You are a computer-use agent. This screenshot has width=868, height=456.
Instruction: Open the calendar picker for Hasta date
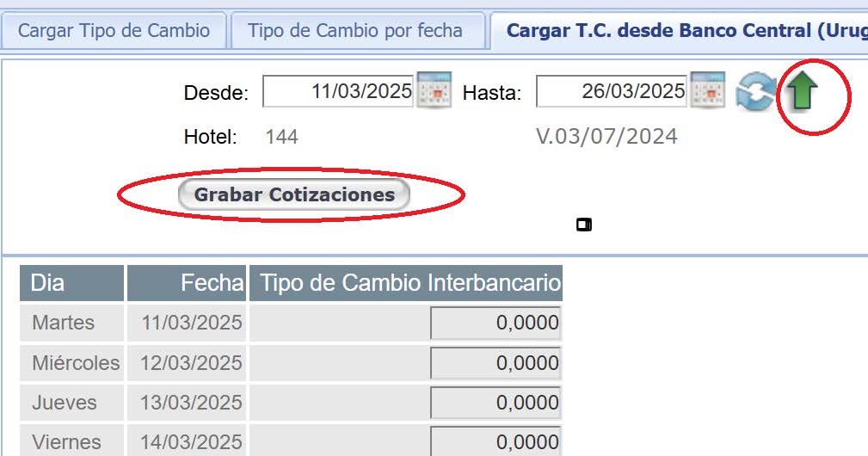[x=708, y=90]
